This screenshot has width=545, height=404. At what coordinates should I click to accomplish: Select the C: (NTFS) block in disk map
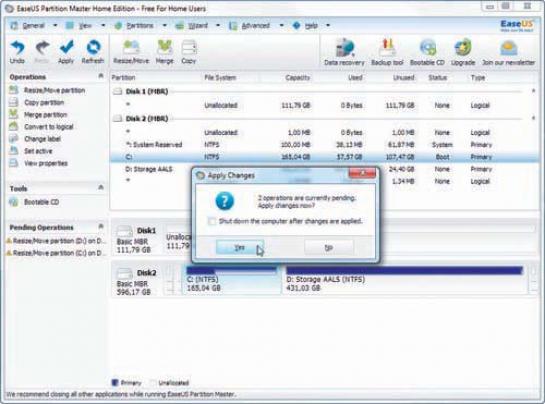(231, 280)
